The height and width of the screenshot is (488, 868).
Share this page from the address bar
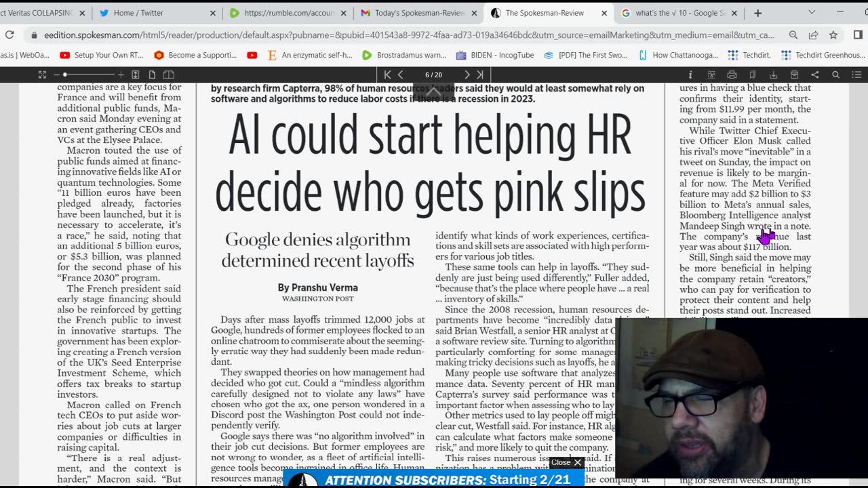(813, 35)
